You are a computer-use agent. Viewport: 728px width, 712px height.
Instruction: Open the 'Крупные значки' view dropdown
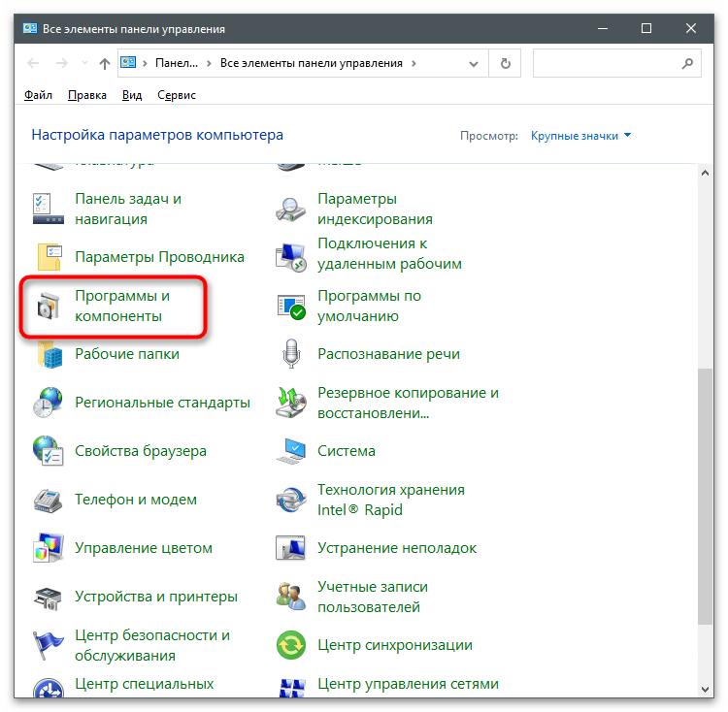(x=580, y=136)
